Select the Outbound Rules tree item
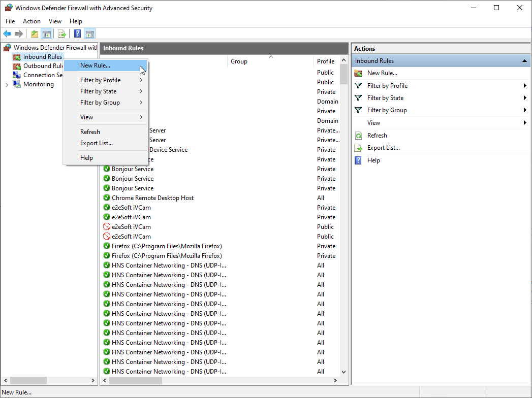The image size is (532, 398). [41, 65]
